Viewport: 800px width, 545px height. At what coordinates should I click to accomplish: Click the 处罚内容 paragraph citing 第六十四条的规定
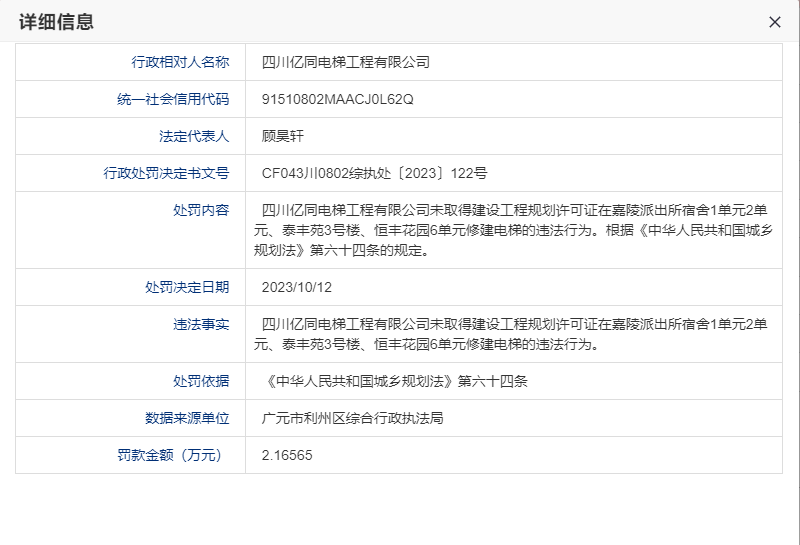click(513, 230)
